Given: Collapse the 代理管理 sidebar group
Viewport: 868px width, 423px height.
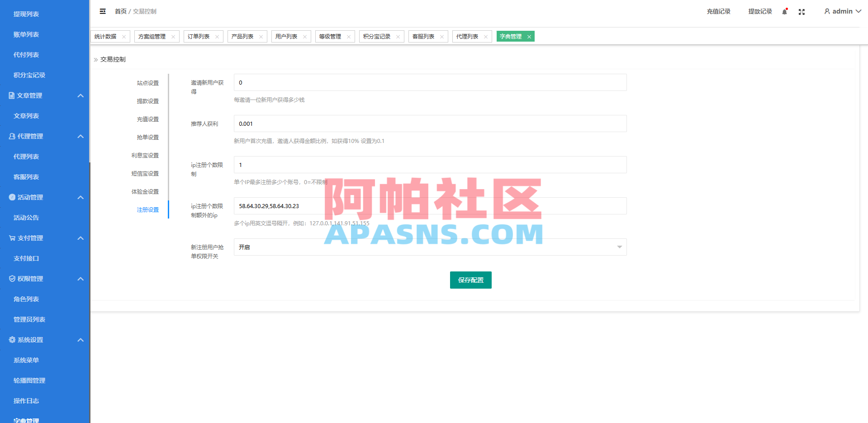Looking at the screenshot, I should (x=81, y=136).
